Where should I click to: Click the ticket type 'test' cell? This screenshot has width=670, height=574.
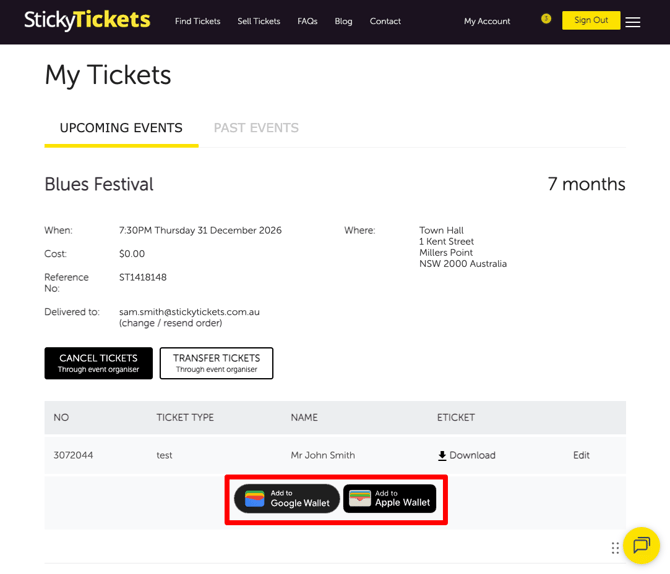pyautogui.click(x=164, y=456)
